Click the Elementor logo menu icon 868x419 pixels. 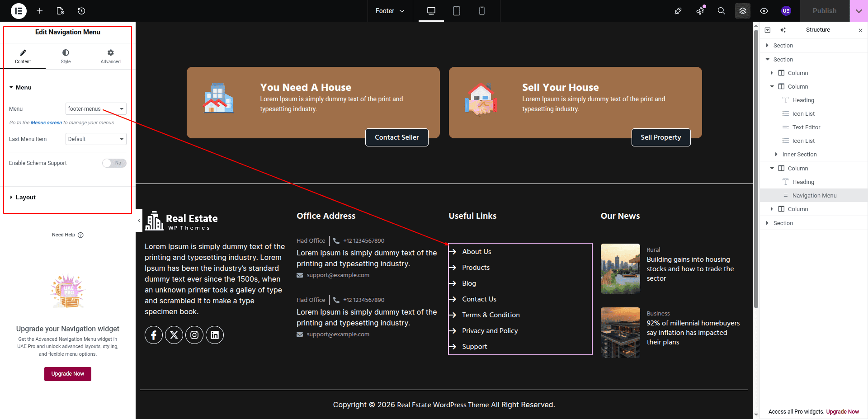click(19, 11)
